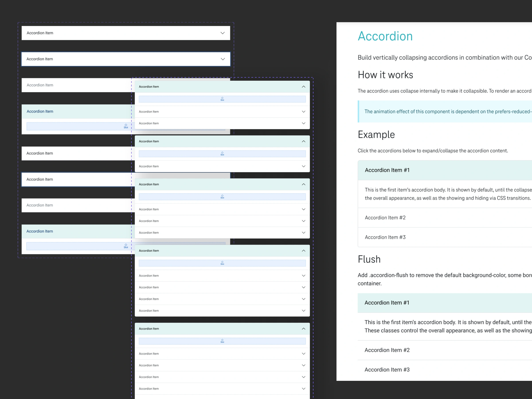The image size is (532, 399).
Task: Select the How it works section heading
Action: (385, 75)
